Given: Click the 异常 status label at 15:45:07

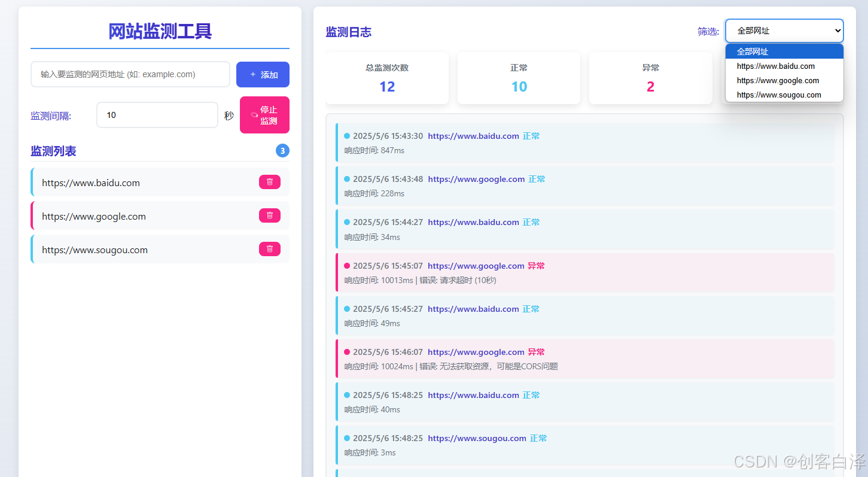Looking at the screenshot, I should tap(536, 266).
